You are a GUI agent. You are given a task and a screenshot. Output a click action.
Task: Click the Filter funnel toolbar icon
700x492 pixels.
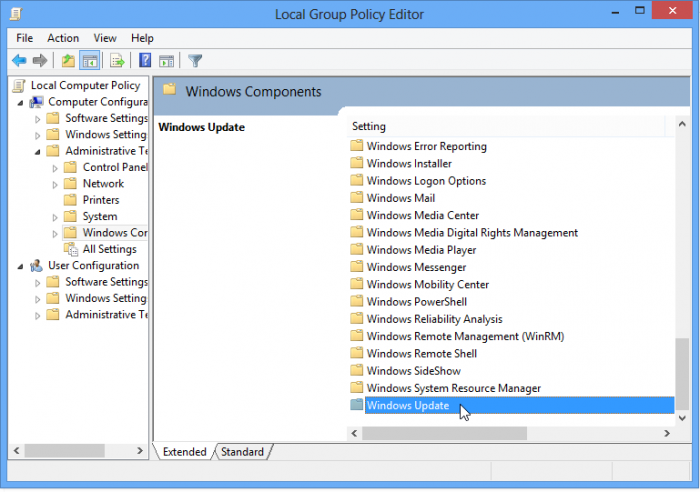[195, 60]
